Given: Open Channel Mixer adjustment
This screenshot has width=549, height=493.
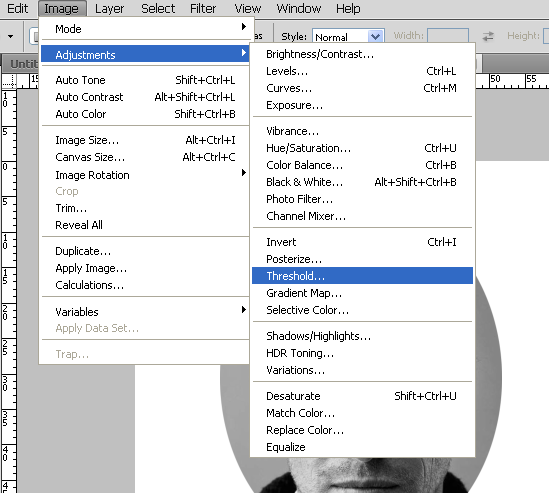Looking at the screenshot, I should 362,216.
